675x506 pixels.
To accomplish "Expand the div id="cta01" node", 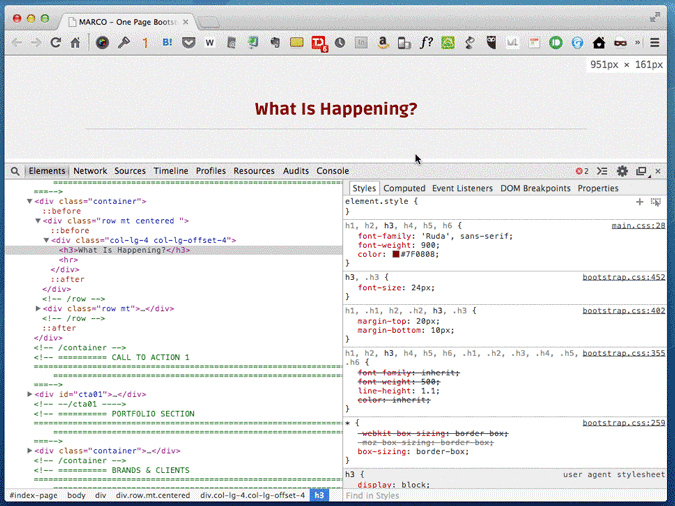I will coord(29,395).
